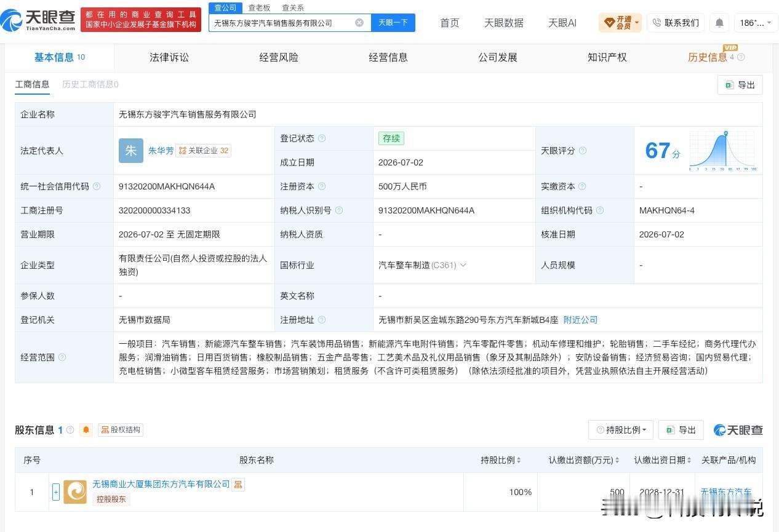Click the shareholder alert bell icon
779x532 pixels.
[86, 430]
